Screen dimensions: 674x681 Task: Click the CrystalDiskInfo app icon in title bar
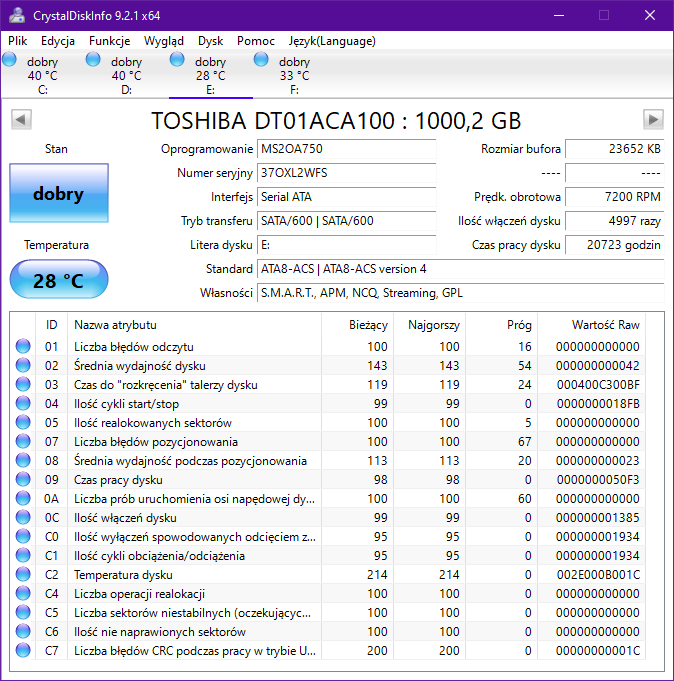pyautogui.click(x=17, y=15)
